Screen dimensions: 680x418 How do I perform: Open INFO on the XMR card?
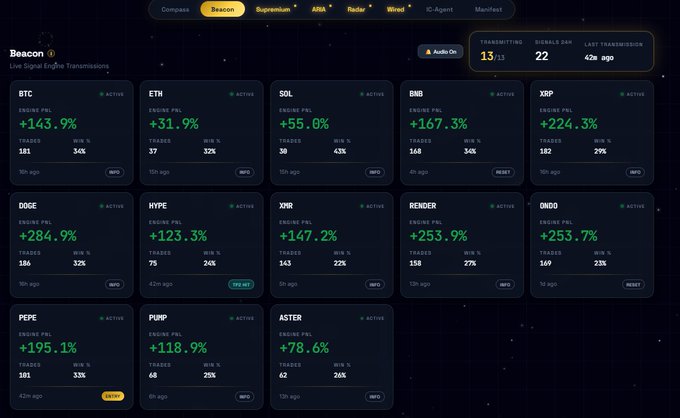(375, 284)
